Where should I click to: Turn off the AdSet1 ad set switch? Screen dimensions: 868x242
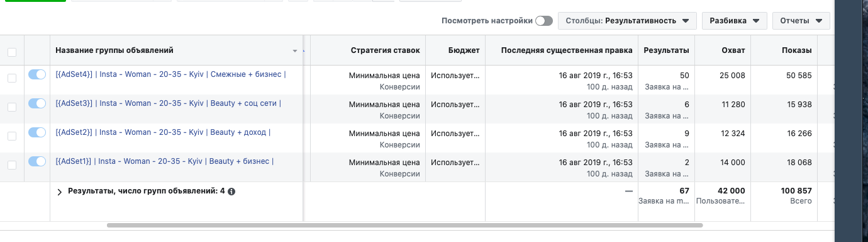[37, 161]
